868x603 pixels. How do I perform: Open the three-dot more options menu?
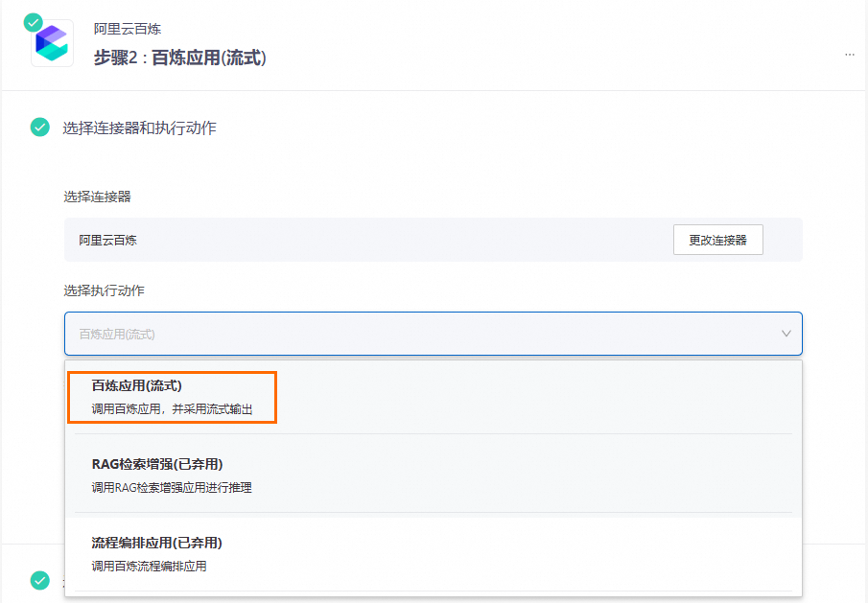pos(850,55)
